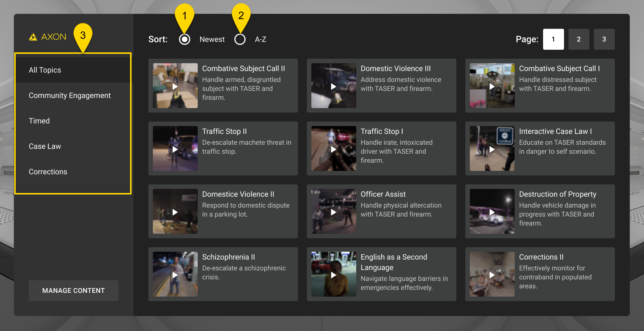
Task: Select the Corrections II title
Action: (541, 257)
